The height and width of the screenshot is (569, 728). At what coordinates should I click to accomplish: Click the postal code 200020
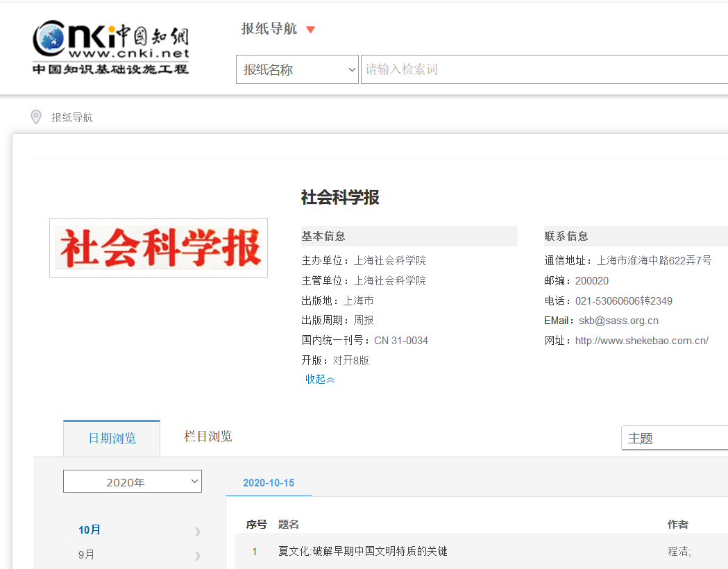click(x=591, y=281)
